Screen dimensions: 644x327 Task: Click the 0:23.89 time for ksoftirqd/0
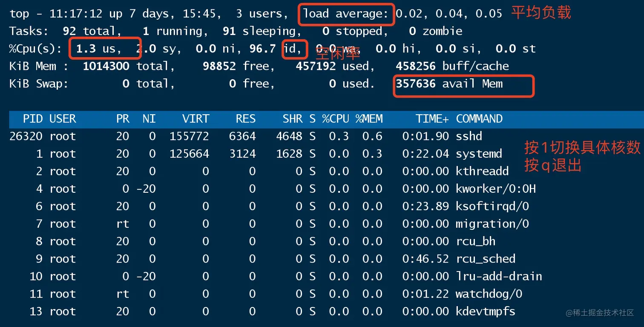tap(425, 206)
